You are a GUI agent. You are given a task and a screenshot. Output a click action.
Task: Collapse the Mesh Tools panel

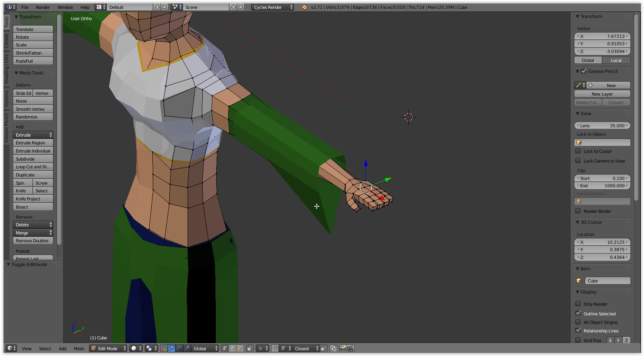[x=17, y=73]
